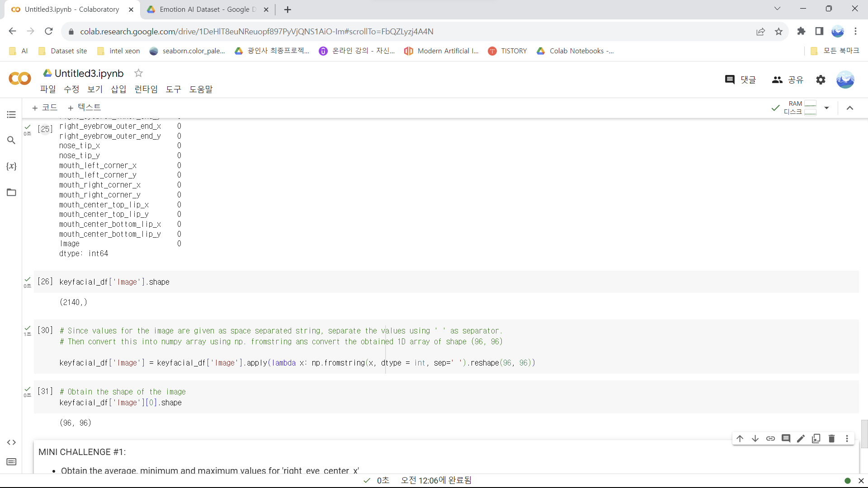Copy link to cell icon
The image size is (868, 488).
(x=770, y=438)
